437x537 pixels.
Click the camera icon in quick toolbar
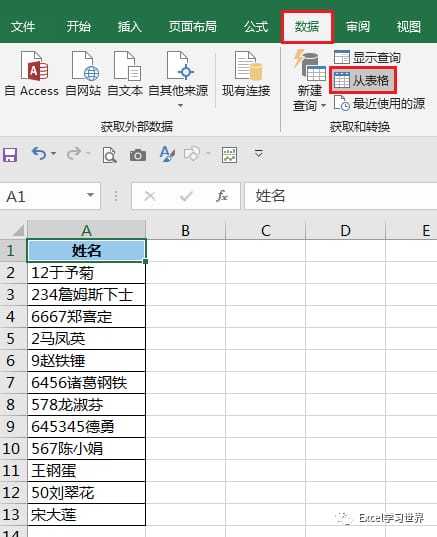(138, 155)
